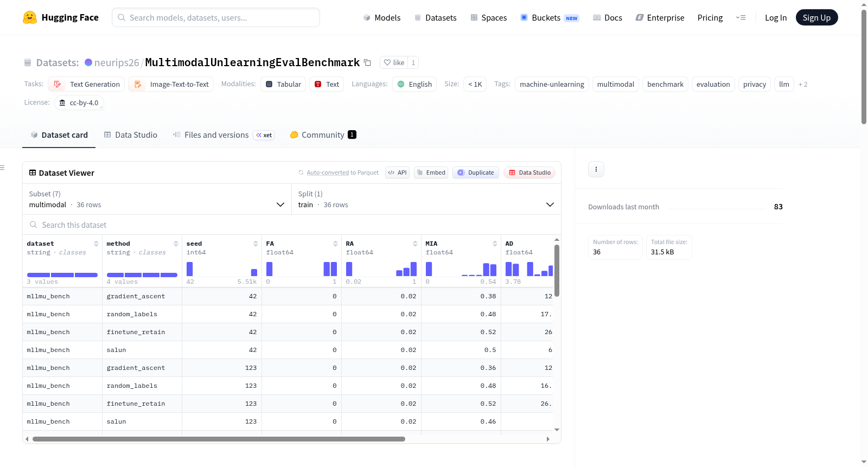Viewport: 868px width, 467px height.
Task: Click the table horizontal scrollbar thumb
Action: point(219,439)
